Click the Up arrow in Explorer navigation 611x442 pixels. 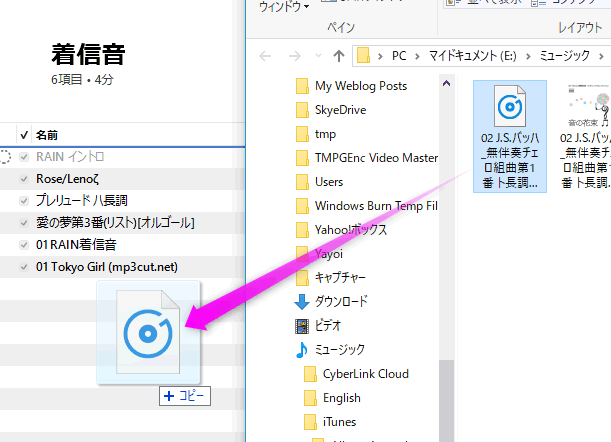[339, 54]
